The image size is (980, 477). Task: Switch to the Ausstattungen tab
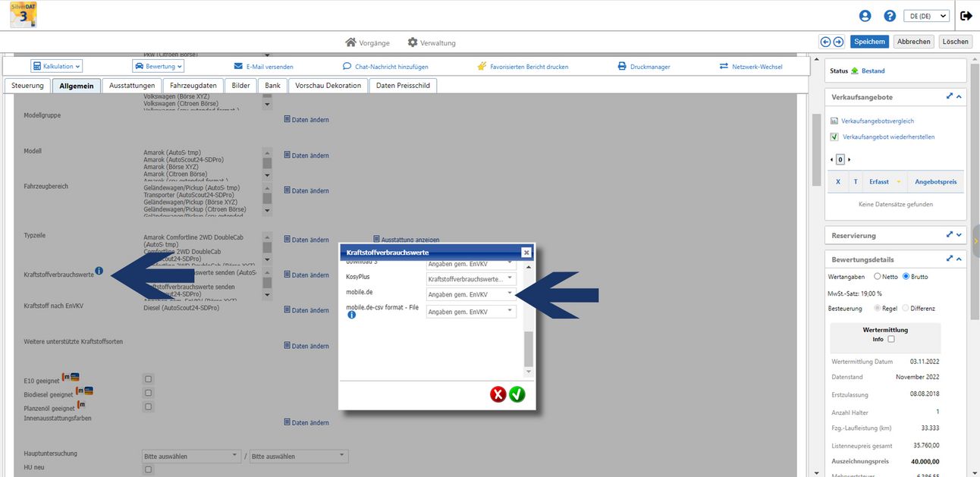(x=132, y=86)
